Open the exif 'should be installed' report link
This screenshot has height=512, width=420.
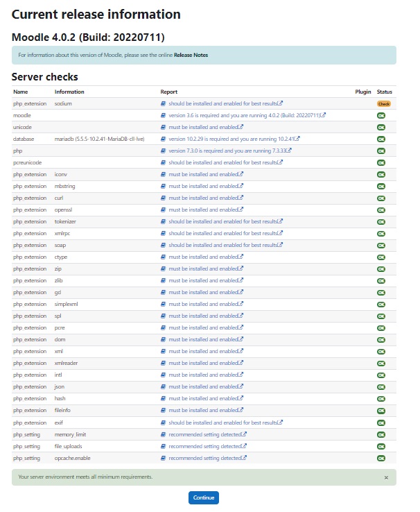[225, 423]
